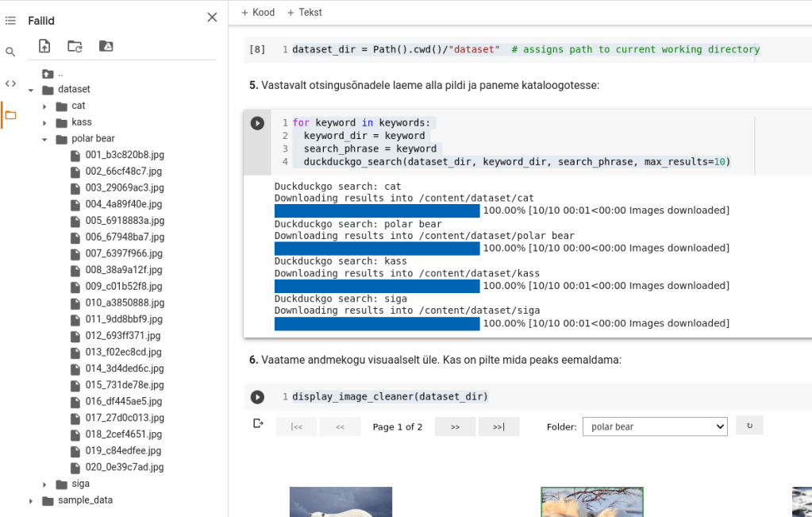Viewport: 812px width, 517px height.
Task: Add a new text cell with Tekst
Action: point(304,13)
